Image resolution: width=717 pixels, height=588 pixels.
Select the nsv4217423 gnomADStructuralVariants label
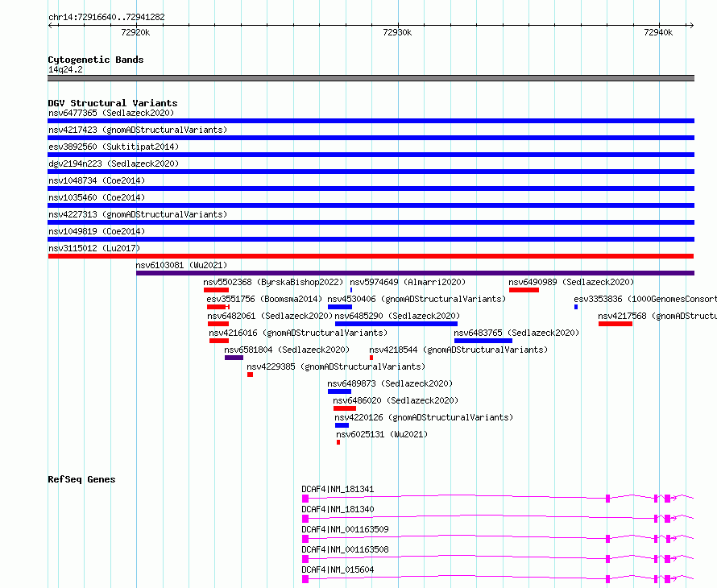[x=138, y=130]
